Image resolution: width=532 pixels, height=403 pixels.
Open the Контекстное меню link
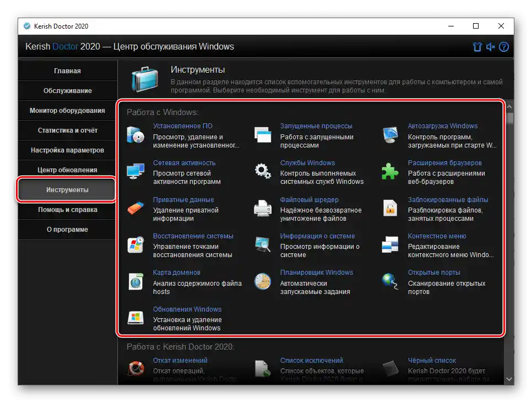click(437, 236)
